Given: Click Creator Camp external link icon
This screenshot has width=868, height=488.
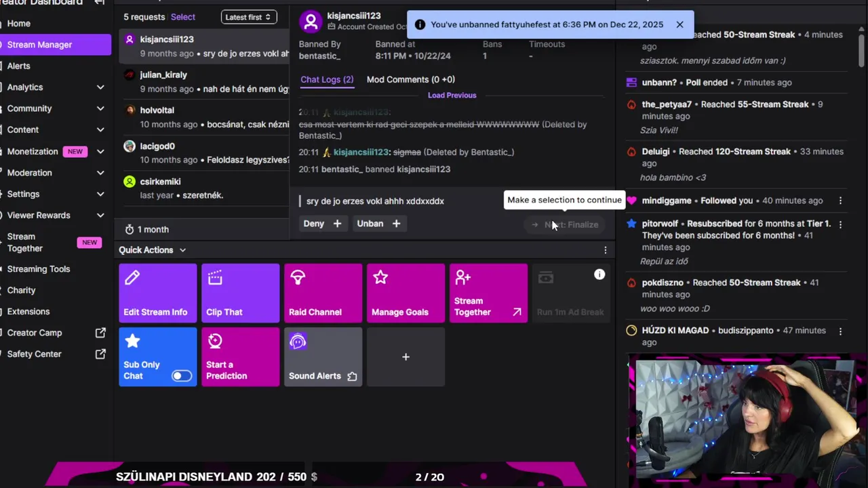Looking at the screenshot, I should pyautogui.click(x=100, y=333).
